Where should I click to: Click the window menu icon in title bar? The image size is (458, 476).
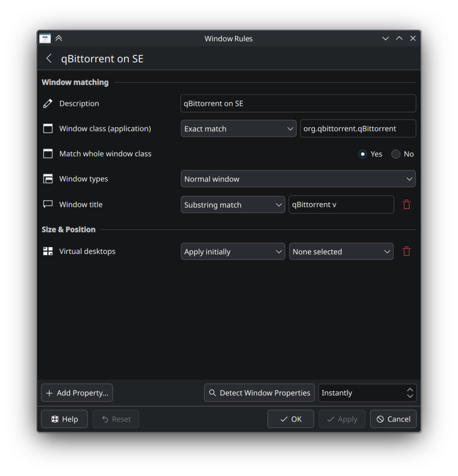click(45, 38)
